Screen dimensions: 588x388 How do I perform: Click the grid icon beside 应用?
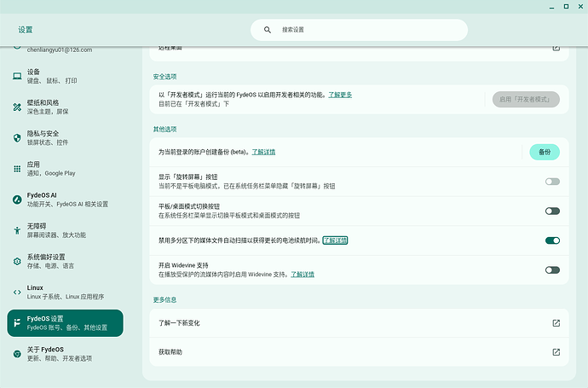[17, 169]
